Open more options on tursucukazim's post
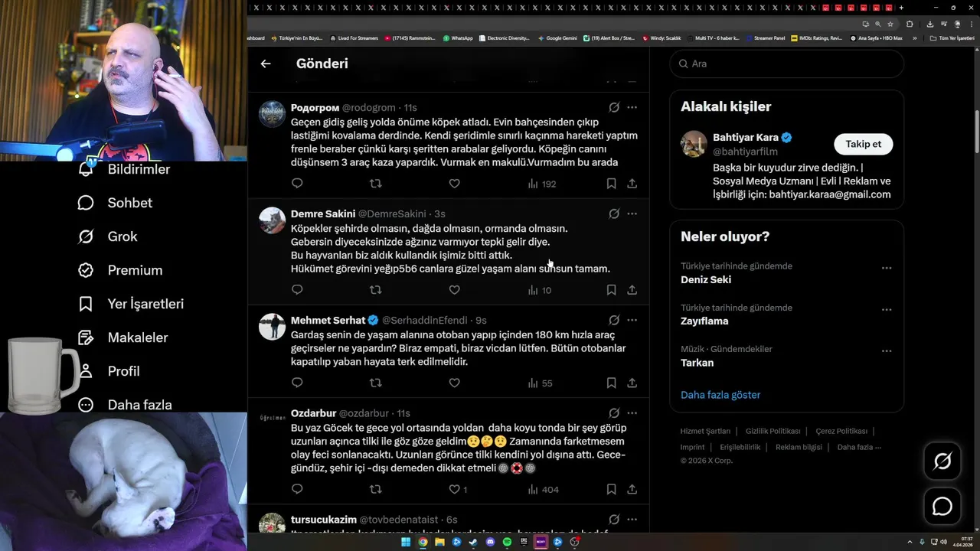Image resolution: width=980 pixels, height=551 pixels. pos(632,519)
